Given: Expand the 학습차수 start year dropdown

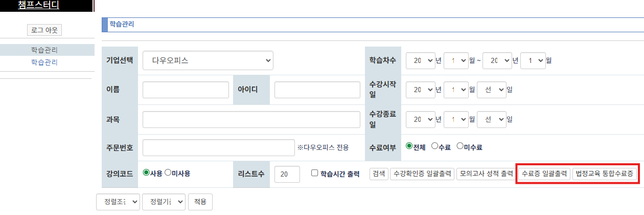Looking at the screenshot, I should (420, 60).
